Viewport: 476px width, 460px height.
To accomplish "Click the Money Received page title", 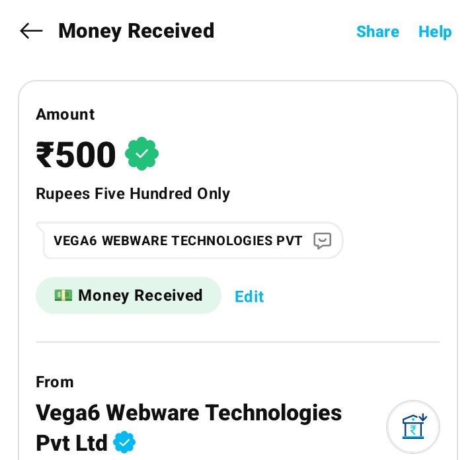I will coord(136,31).
